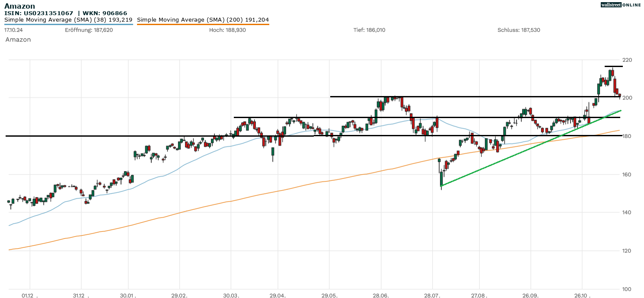The image size is (644, 298).
Task: Toggle the SMA (200) legend entry
Action: 203,19
